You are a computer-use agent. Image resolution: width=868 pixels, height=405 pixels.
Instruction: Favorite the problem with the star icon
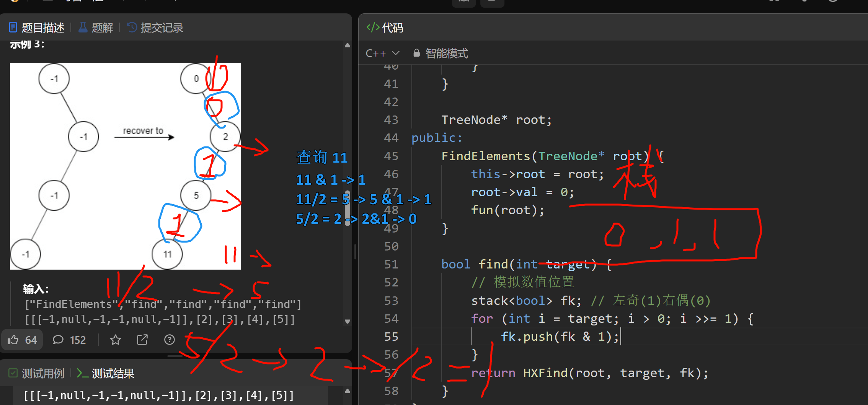(x=115, y=340)
